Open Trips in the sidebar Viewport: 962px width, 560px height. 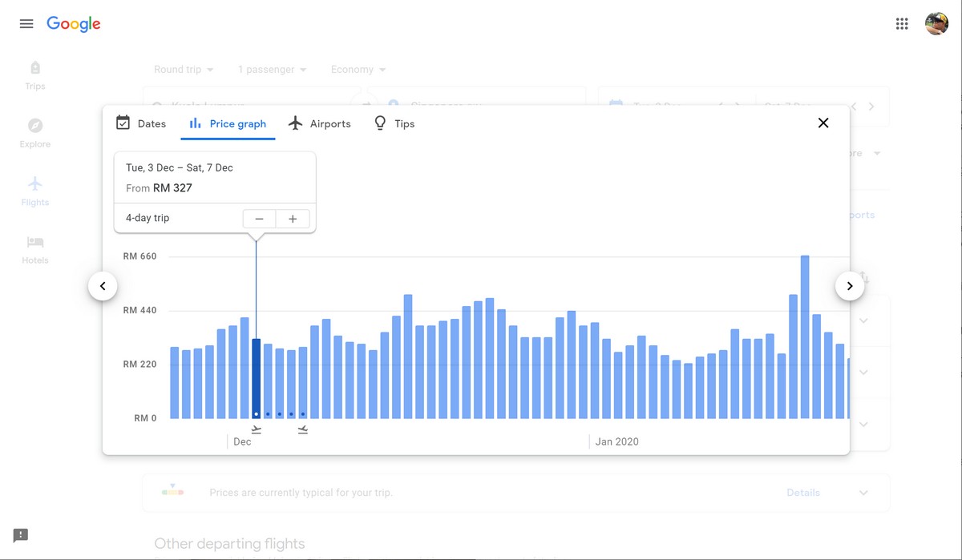[x=35, y=75]
